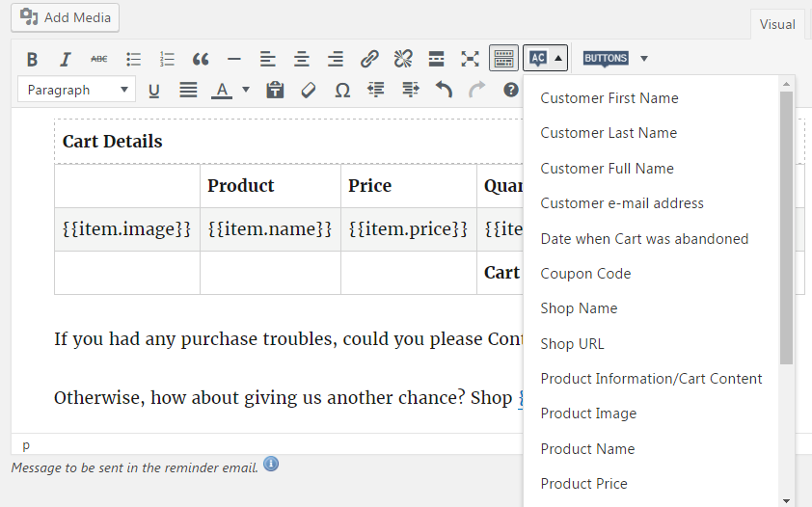Insert a numbered list
The height and width of the screenshot is (507, 812).
point(167,59)
